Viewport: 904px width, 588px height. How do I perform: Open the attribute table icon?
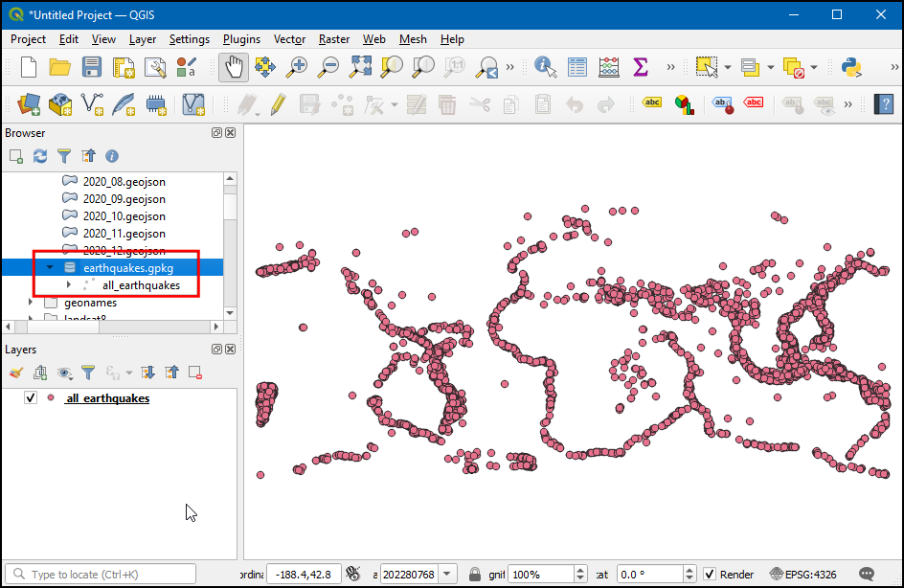point(577,67)
